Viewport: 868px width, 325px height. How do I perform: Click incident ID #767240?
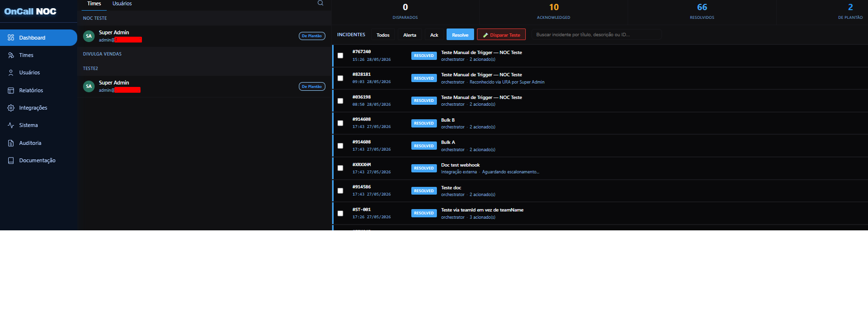(362, 52)
